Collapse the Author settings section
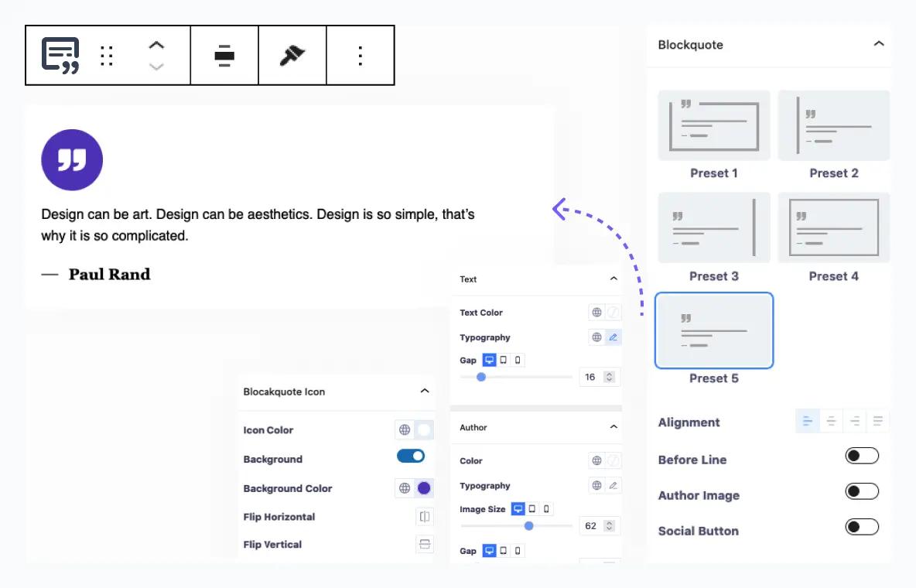This screenshot has width=916, height=588. pyautogui.click(x=614, y=427)
